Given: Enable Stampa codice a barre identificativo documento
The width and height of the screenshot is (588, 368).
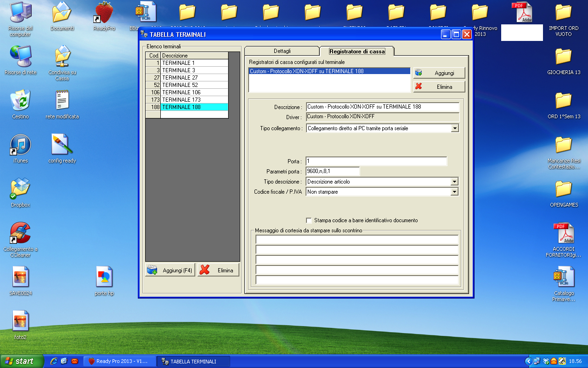Looking at the screenshot, I should tap(309, 220).
